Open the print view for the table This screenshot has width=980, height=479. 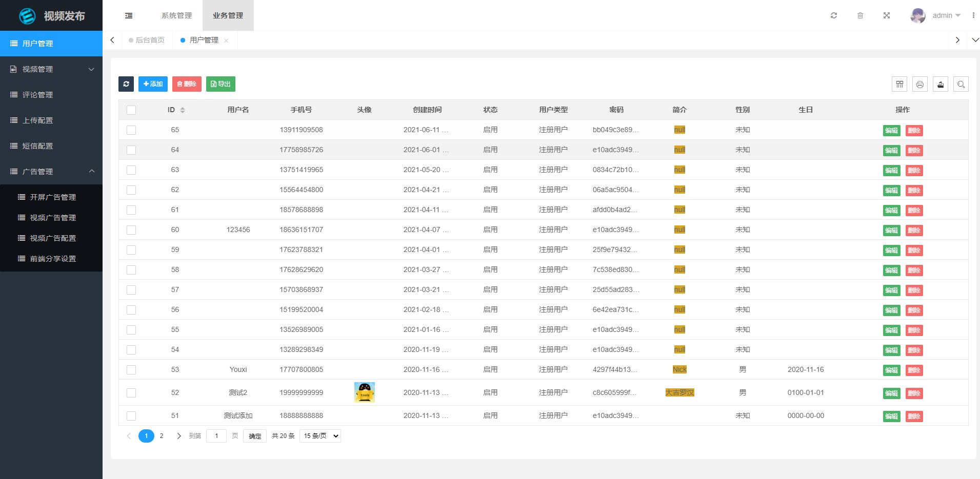coord(920,84)
